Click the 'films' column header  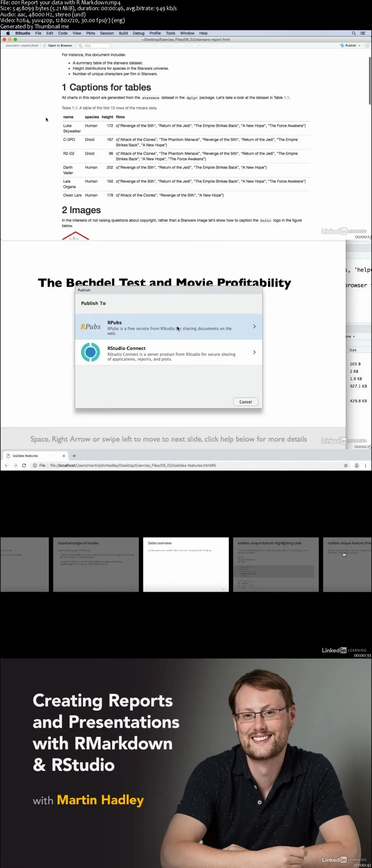[x=120, y=117]
